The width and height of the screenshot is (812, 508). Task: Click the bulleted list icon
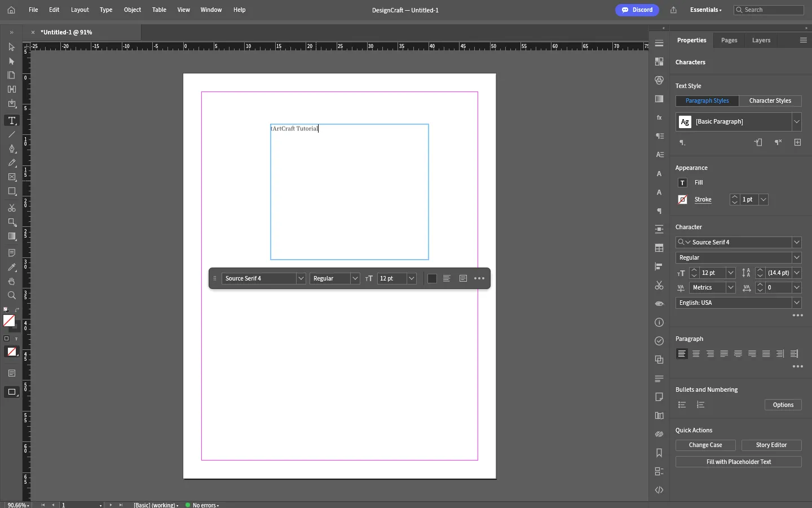(682, 405)
